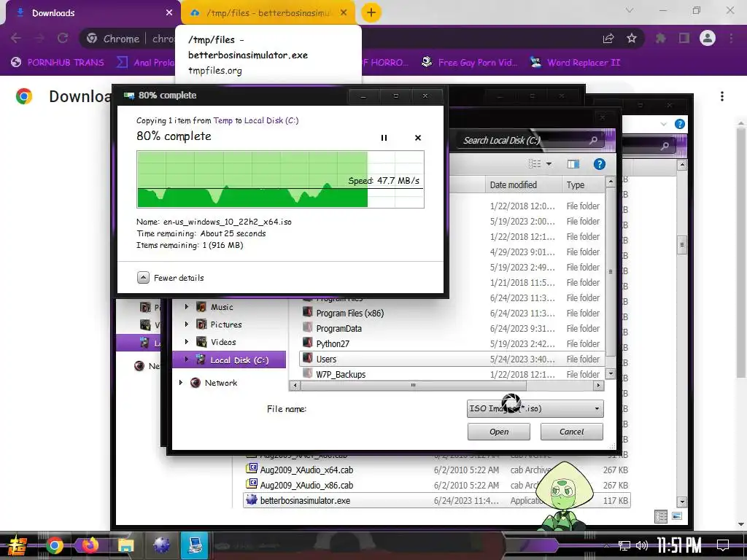Image resolution: width=747 pixels, height=560 pixels.
Task: Open help in the file dialog
Action: click(x=600, y=164)
